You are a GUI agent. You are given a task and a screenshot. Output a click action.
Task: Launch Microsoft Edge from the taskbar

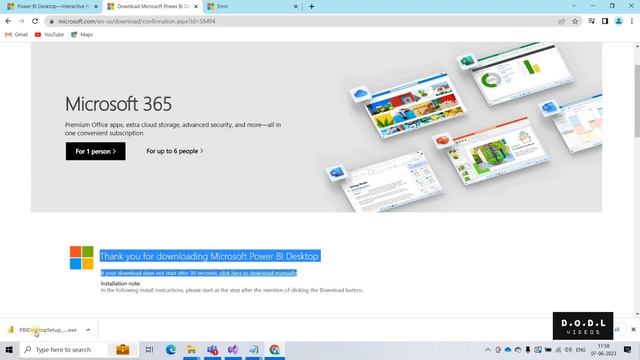tap(171, 350)
